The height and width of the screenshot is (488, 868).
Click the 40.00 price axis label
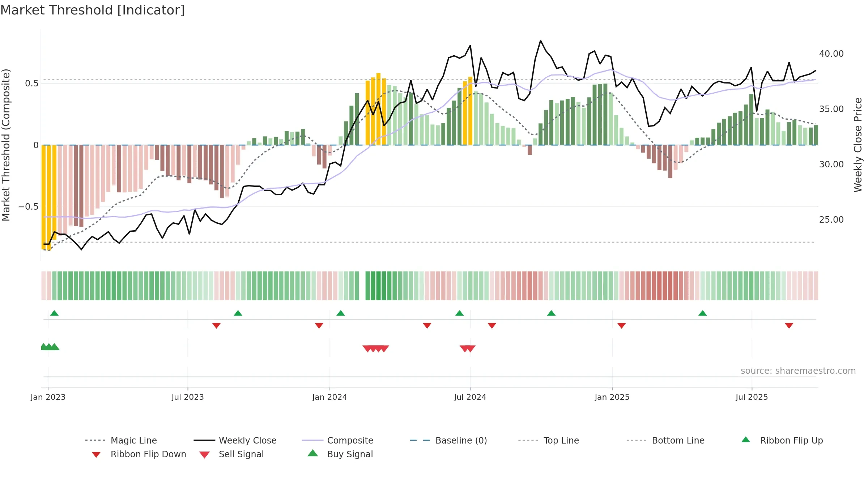click(x=831, y=54)
